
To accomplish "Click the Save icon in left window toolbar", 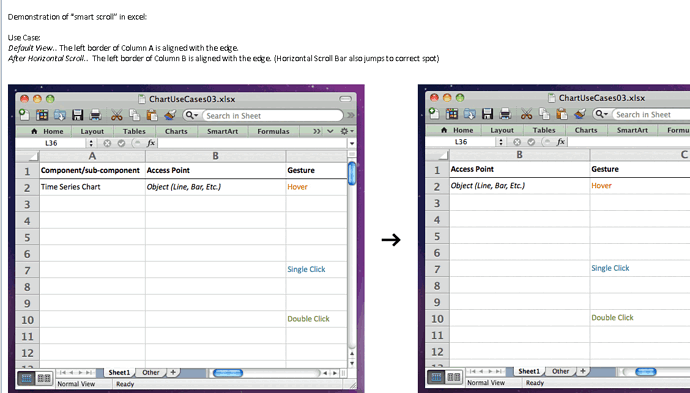I will point(77,115).
